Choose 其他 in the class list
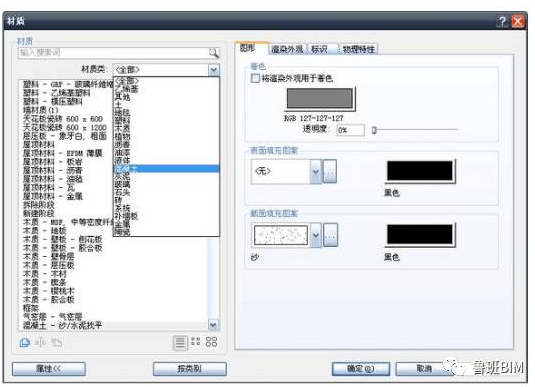This screenshot has width=535, height=387. click(x=166, y=97)
